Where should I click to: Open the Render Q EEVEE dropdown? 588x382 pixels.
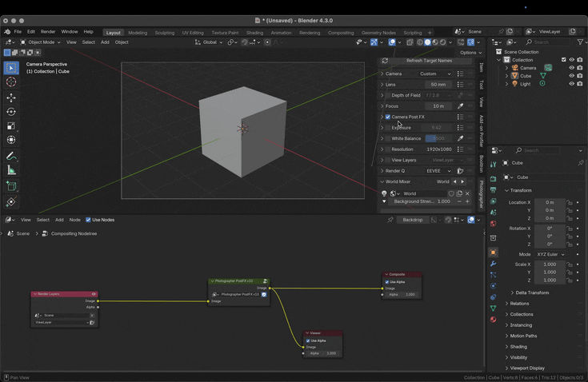(438, 171)
